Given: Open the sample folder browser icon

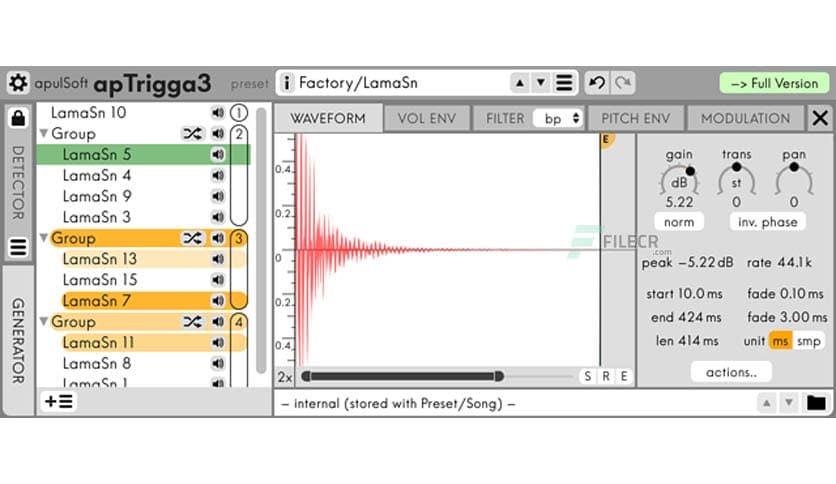Looking at the screenshot, I should click(816, 403).
